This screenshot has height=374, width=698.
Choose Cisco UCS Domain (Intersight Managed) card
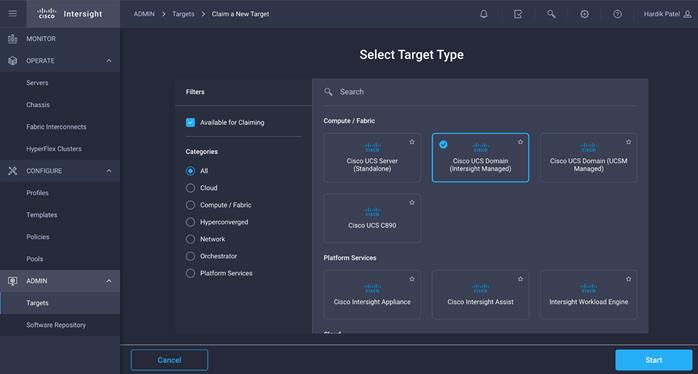point(480,158)
